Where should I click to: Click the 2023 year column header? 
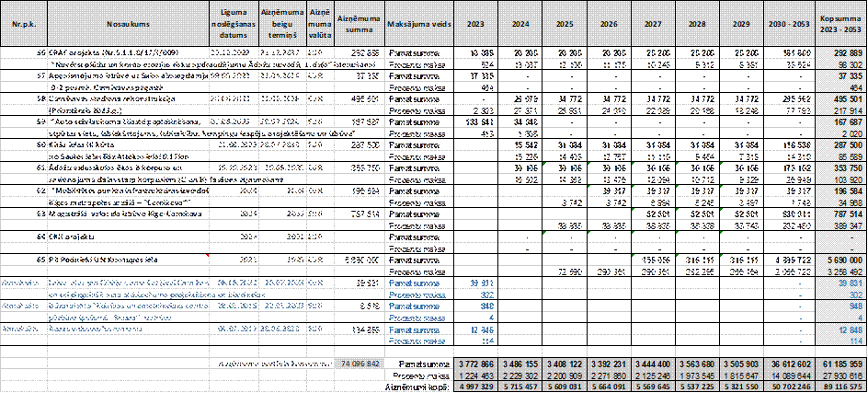476,24
